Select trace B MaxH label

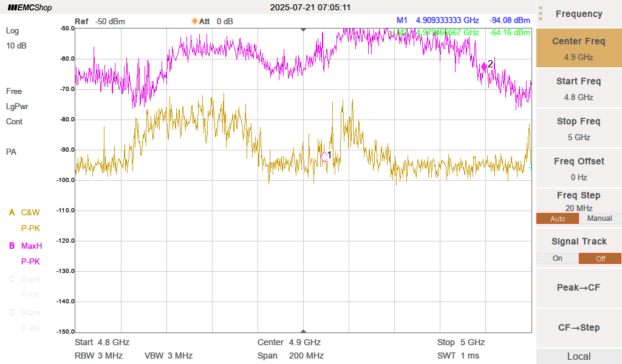coord(32,246)
